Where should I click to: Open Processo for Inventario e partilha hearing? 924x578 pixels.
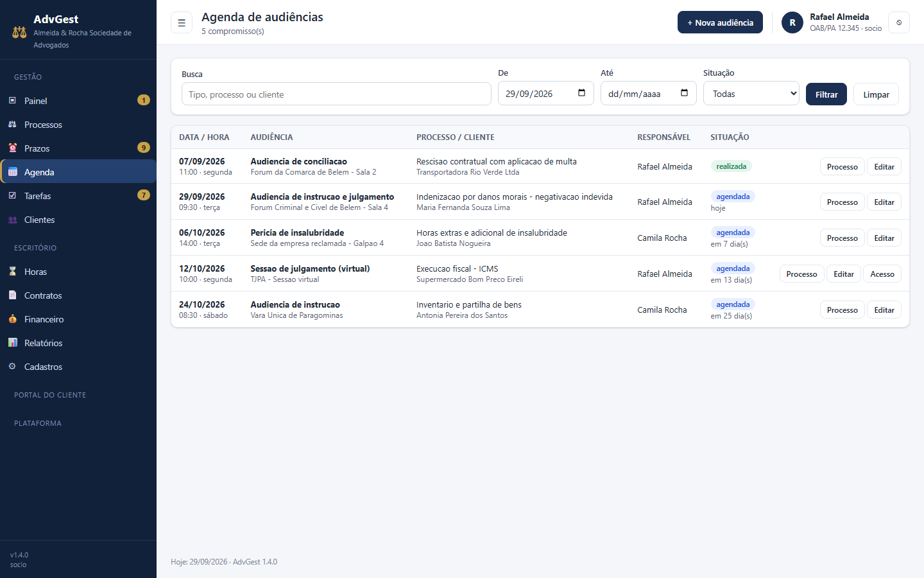pos(842,310)
